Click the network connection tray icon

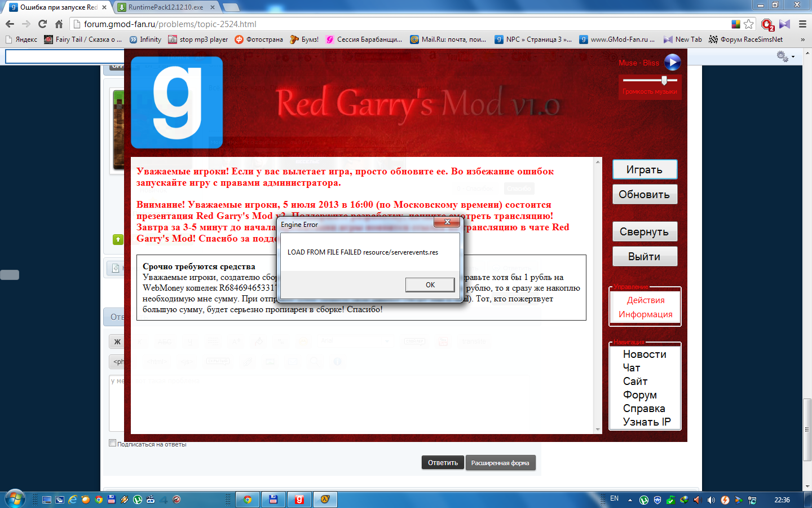(752, 500)
